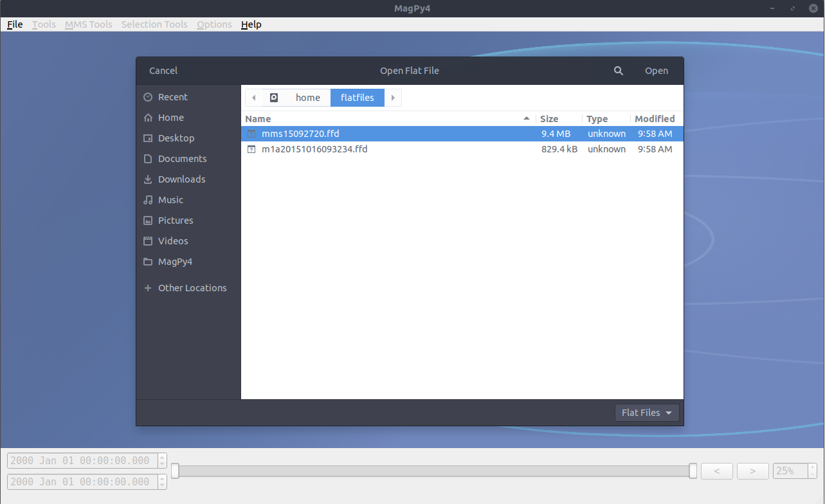This screenshot has width=825, height=504.
Task: Click the MagPy4 folder icon in sidebar
Action: [x=148, y=262]
